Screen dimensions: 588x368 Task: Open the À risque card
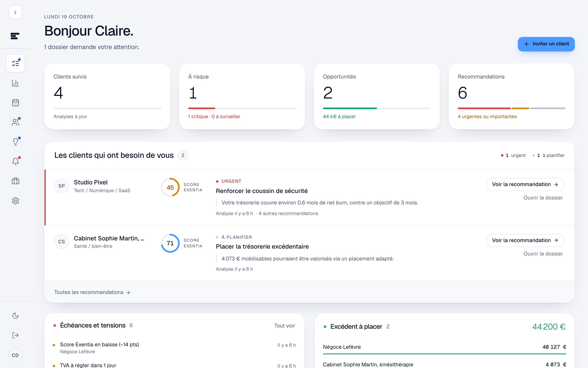pos(242,96)
